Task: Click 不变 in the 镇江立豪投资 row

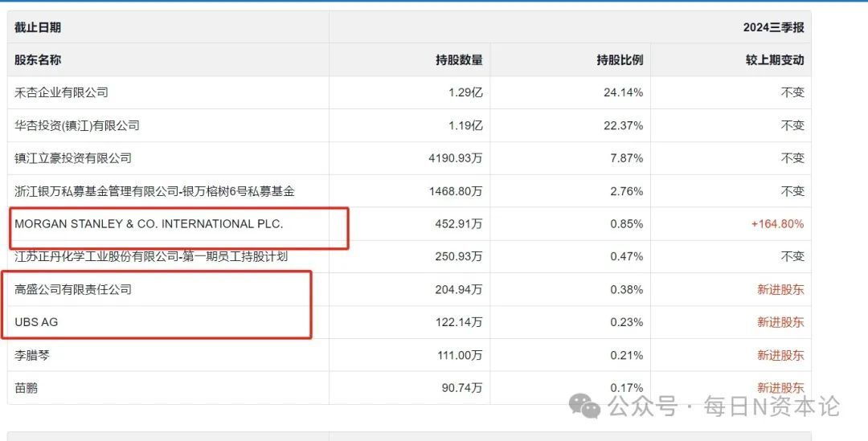Action: (792, 158)
